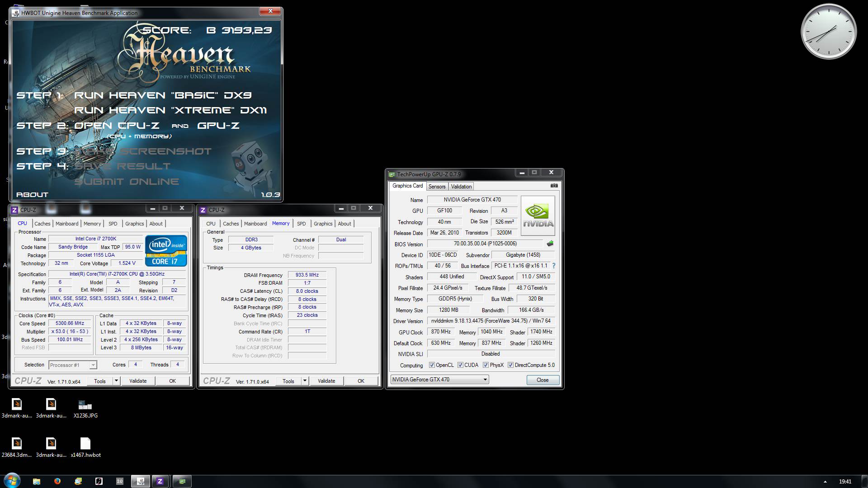
Task: Expand Tools arrow in CPU-Z processor window
Action: pos(116,381)
